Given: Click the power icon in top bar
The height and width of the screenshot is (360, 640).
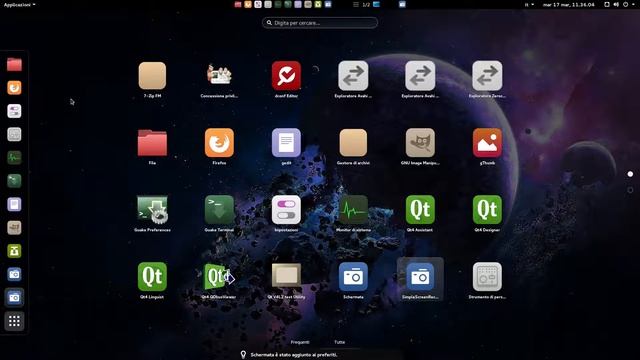Looking at the screenshot, I should (625, 4).
